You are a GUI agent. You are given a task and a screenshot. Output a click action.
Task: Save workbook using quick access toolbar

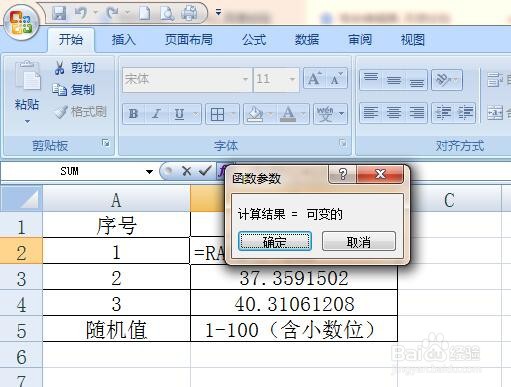59,13
